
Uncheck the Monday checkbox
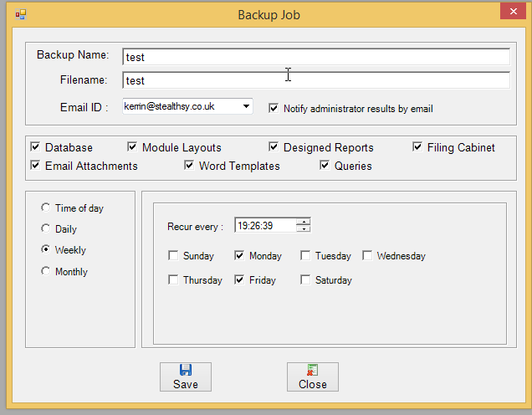(x=239, y=255)
